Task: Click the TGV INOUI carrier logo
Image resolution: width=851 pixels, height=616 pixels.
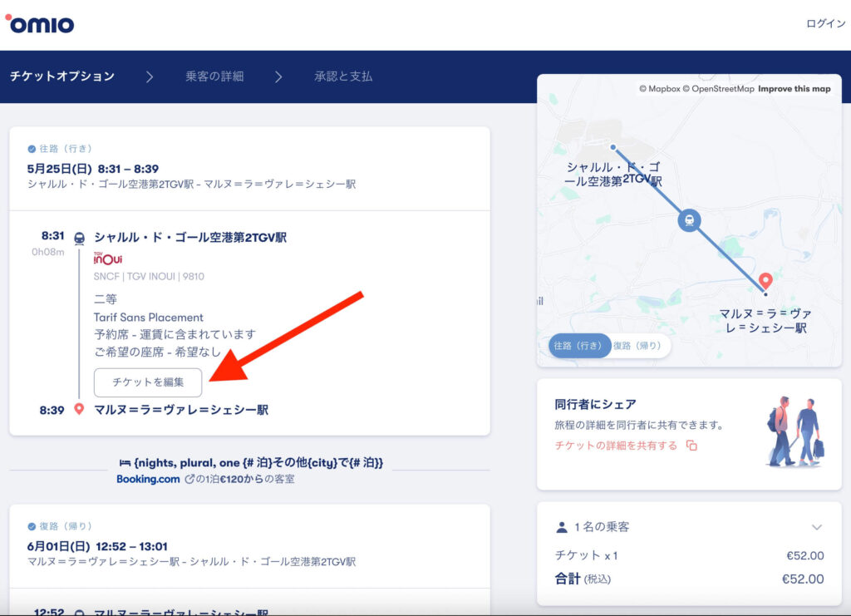Action: [x=108, y=259]
